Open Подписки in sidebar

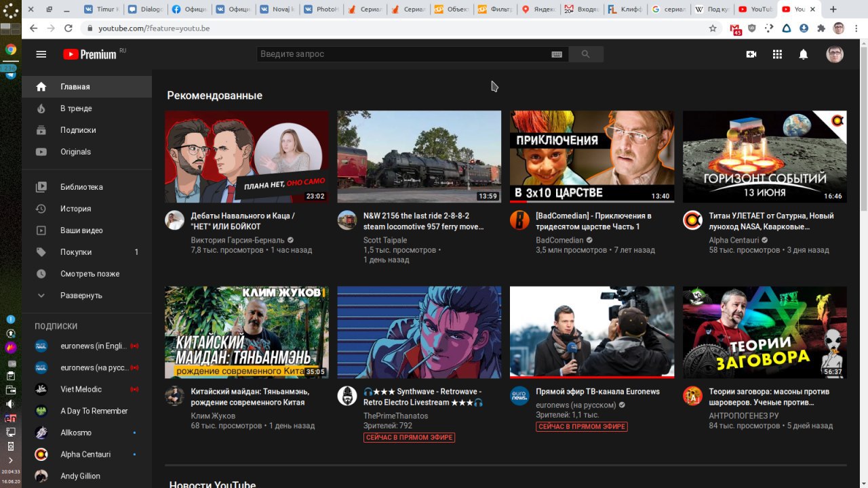click(x=87, y=130)
